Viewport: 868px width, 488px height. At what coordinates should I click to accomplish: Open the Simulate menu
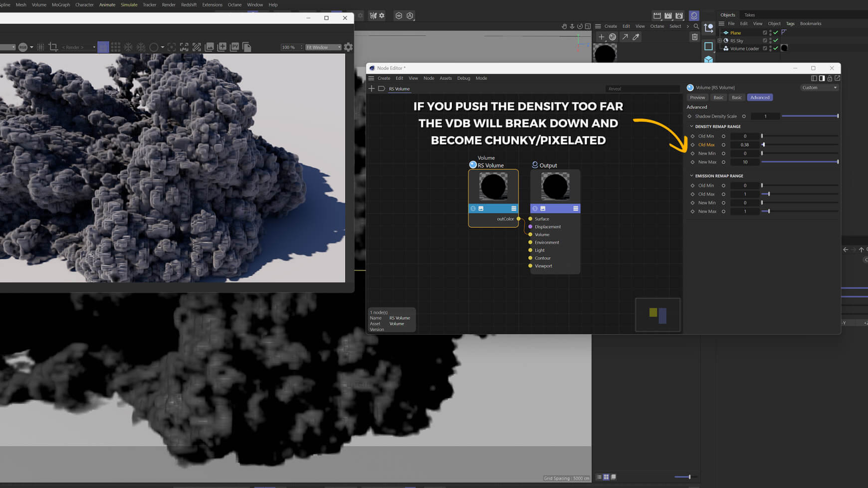129,4
